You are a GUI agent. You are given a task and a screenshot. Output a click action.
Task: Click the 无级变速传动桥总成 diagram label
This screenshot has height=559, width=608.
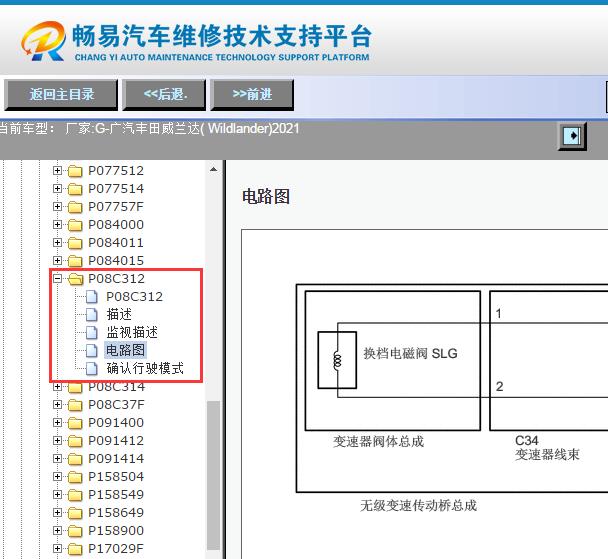pyautogui.click(x=418, y=506)
